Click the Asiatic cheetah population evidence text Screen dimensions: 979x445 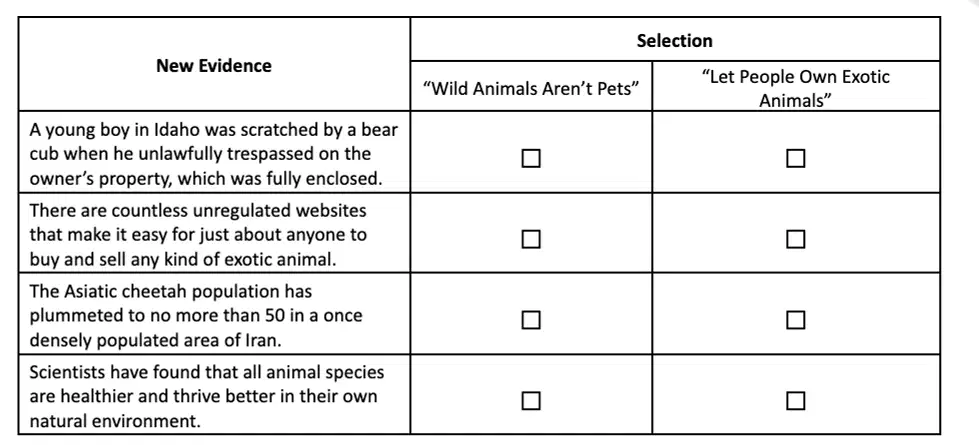[x=195, y=316]
